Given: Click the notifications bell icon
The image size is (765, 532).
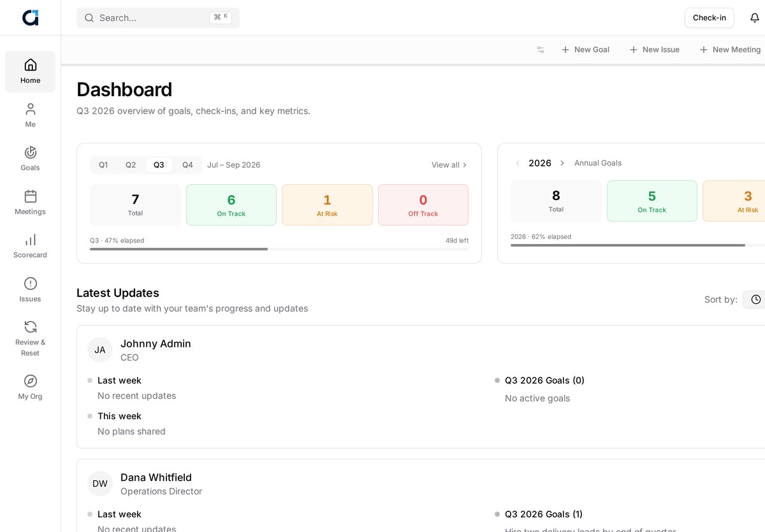Looking at the screenshot, I should (755, 18).
